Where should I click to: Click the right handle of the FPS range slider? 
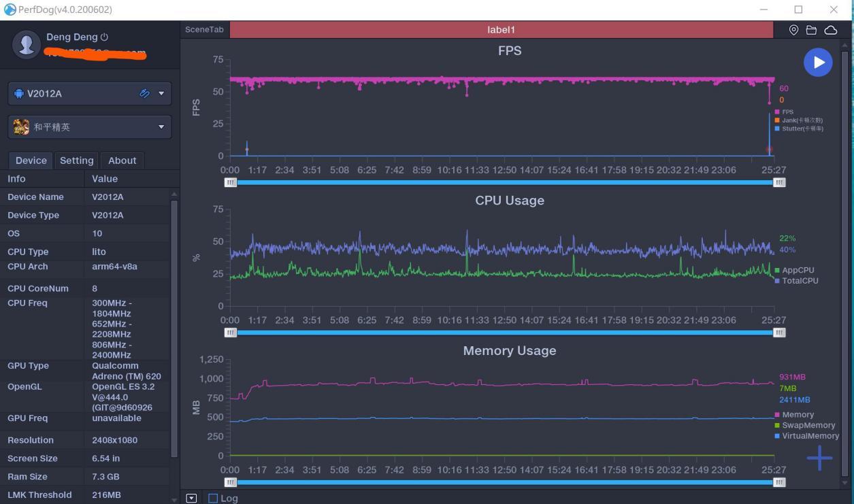pos(779,182)
